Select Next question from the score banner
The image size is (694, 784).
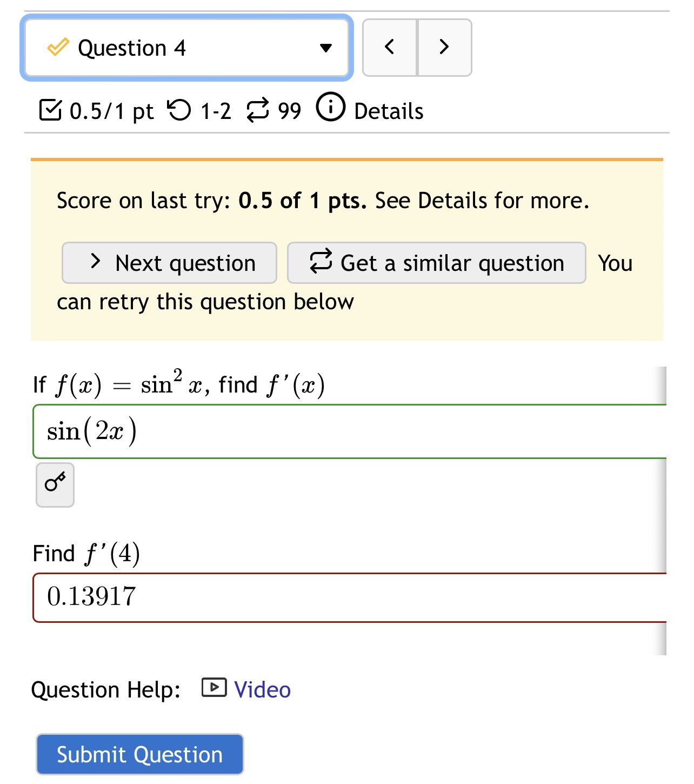[x=169, y=263]
